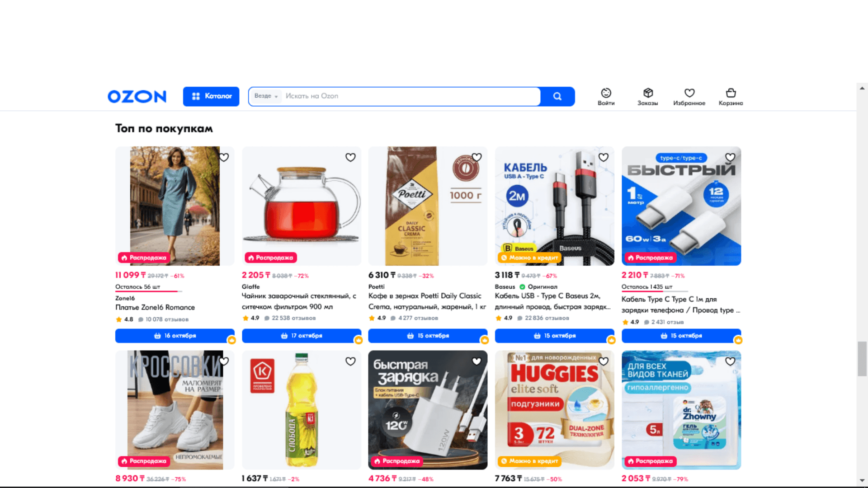
Task: Click the OZON logo
Action: click(x=137, y=96)
